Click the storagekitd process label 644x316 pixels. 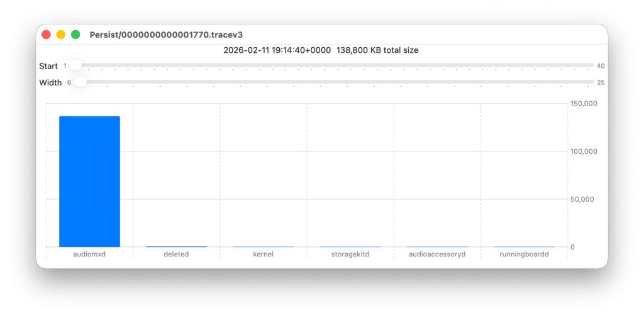pyautogui.click(x=350, y=254)
